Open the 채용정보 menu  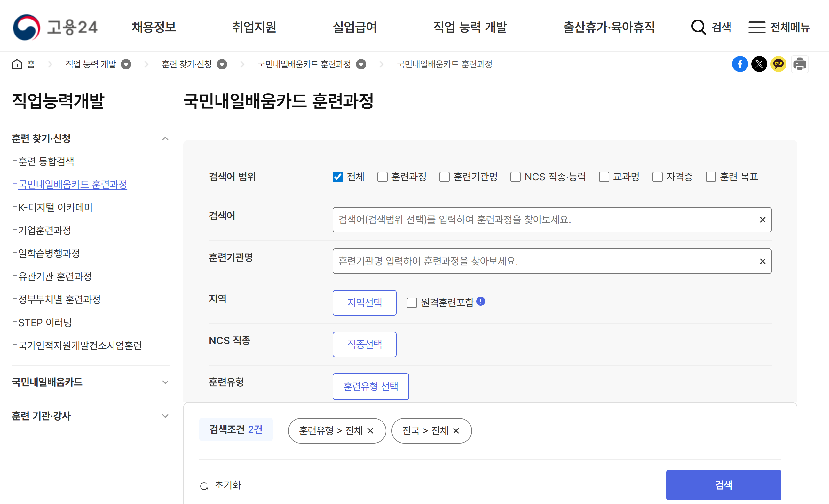[x=154, y=27]
